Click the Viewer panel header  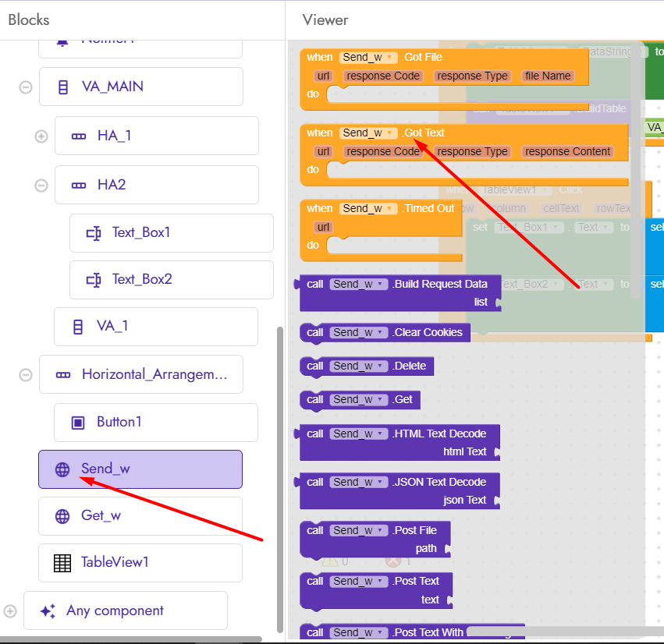click(325, 19)
